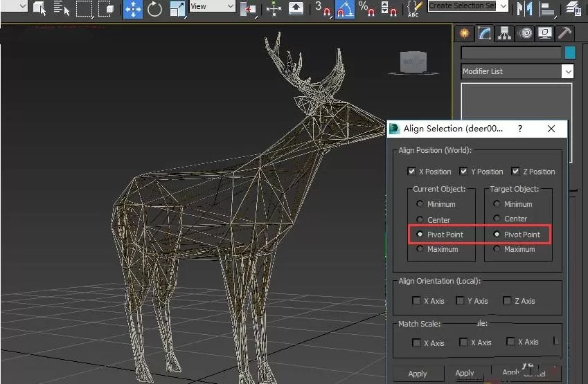Select Current Object Maximum radio
Screen dimensions: 588x384
(x=420, y=249)
